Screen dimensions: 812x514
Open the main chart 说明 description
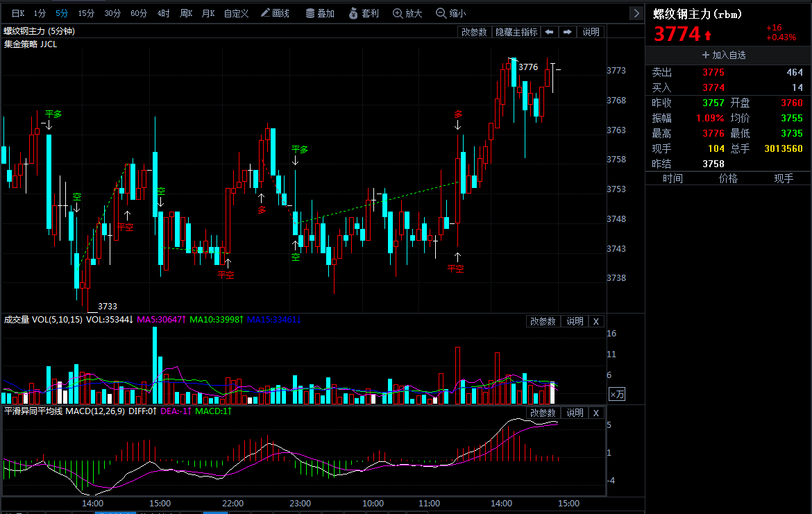click(591, 32)
